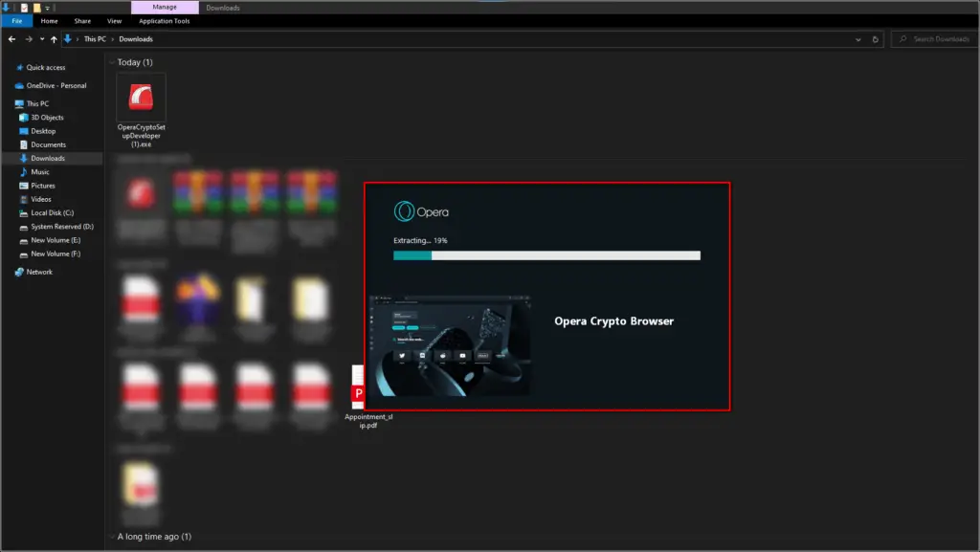The width and height of the screenshot is (980, 552).
Task: Open Customize Quick Access Toolbar dropdown
Action: tap(48, 8)
